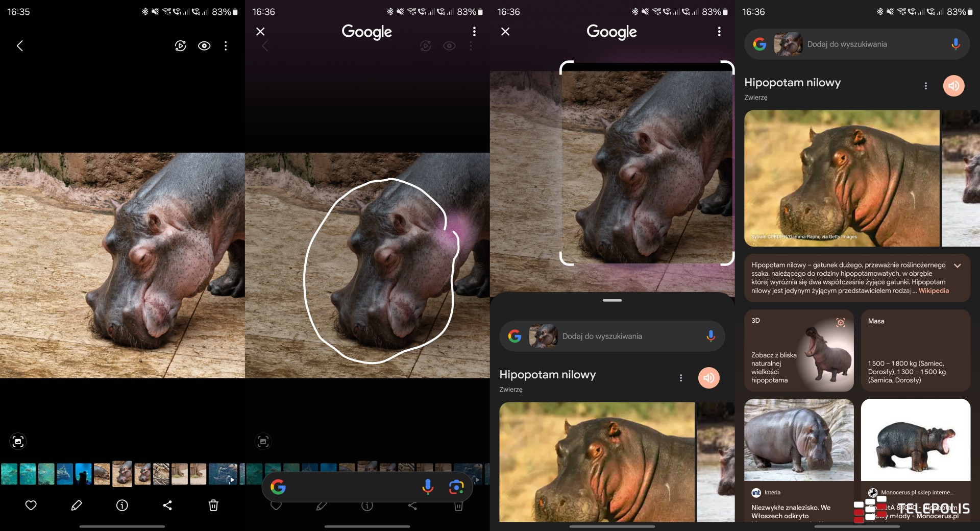Show photo info details icon
980x531 pixels.
[x=122, y=505]
